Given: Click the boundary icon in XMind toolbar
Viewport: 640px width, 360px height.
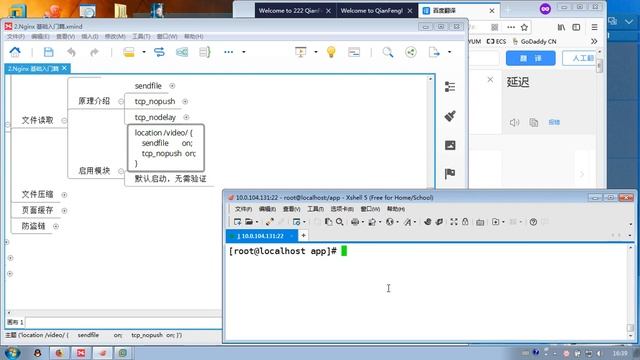Looking at the screenshot, I should (182, 52).
